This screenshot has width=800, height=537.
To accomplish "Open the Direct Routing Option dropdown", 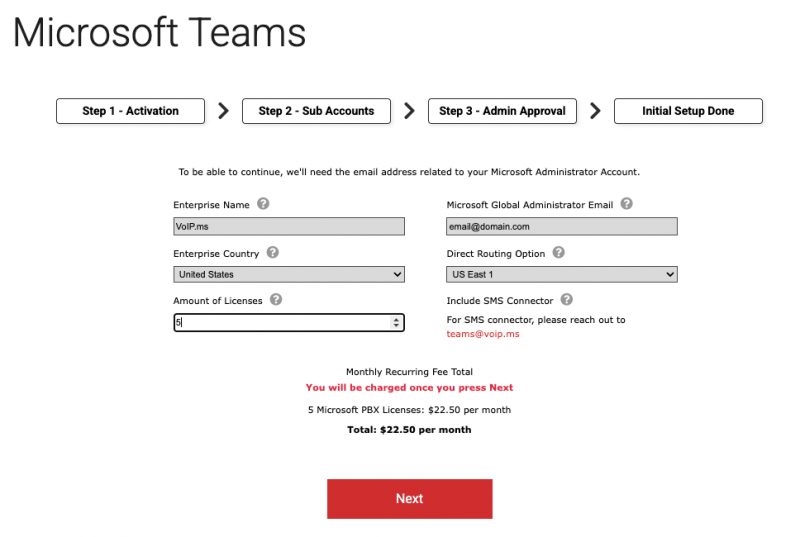I will click(x=562, y=274).
